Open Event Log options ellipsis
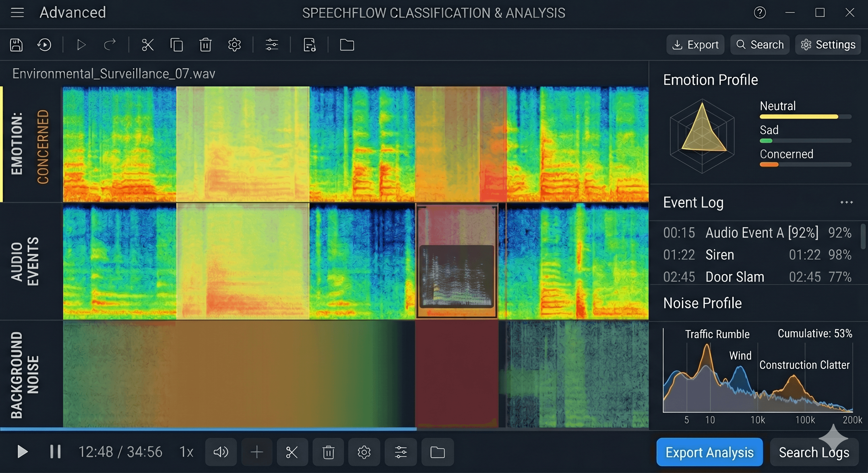The height and width of the screenshot is (473, 868). point(846,202)
